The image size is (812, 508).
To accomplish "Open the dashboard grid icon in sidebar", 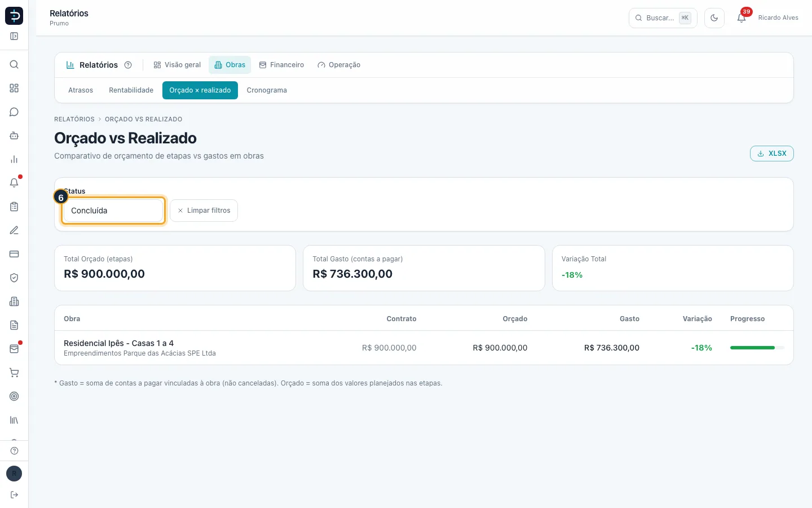I will pos(14,88).
